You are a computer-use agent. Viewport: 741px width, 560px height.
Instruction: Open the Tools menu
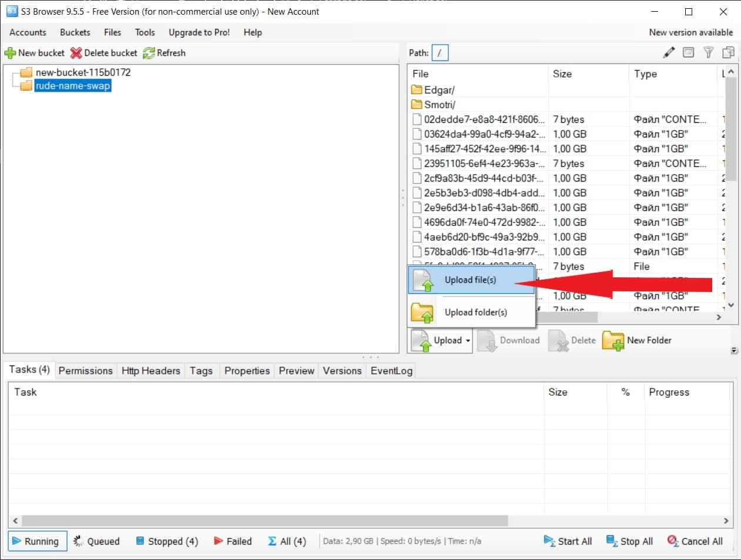pos(145,32)
